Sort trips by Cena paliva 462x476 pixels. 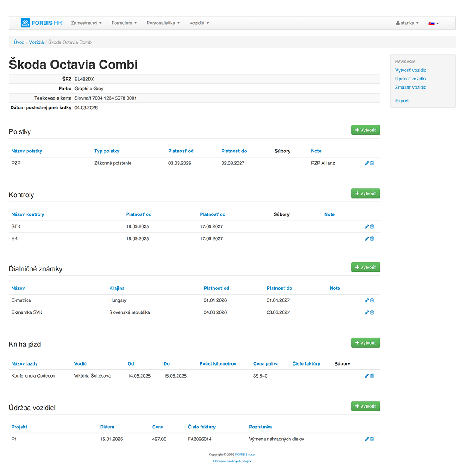click(x=266, y=364)
